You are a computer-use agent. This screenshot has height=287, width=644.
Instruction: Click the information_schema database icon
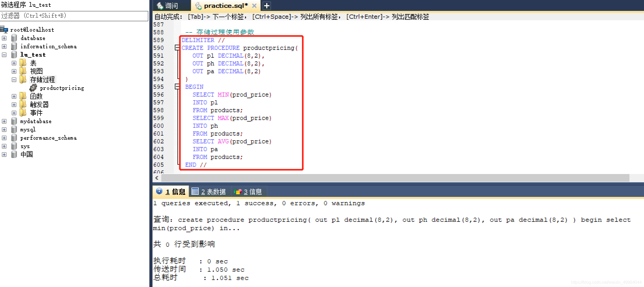coord(14,46)
